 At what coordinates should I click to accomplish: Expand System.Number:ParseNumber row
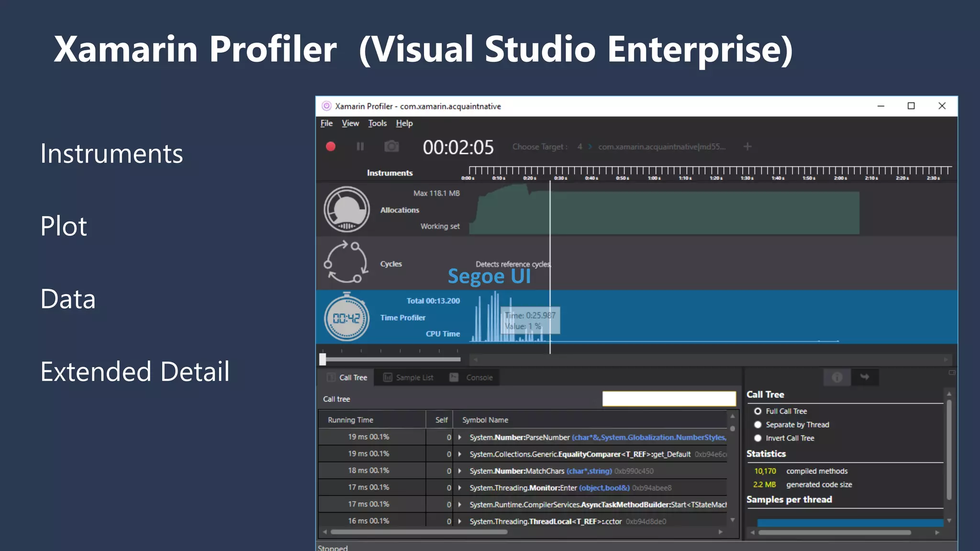[x=460, y=437]
